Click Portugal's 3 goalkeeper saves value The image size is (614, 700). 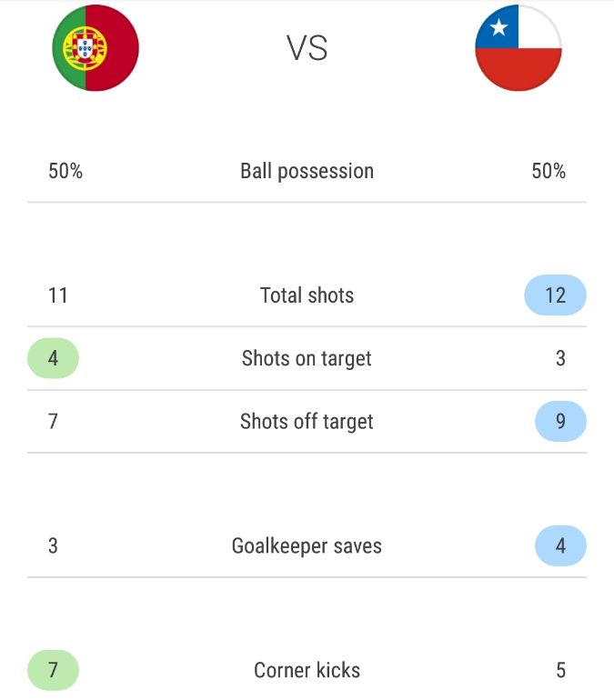(x=53, y=546)
